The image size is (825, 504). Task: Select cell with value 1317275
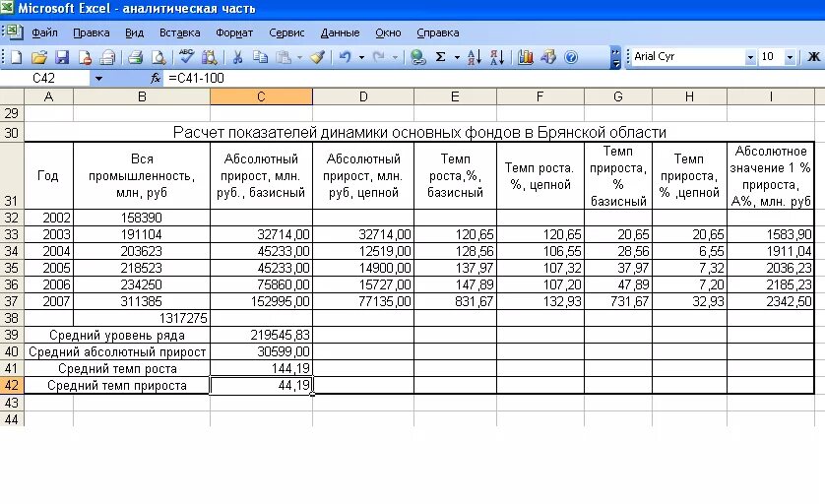coord(142,318)
